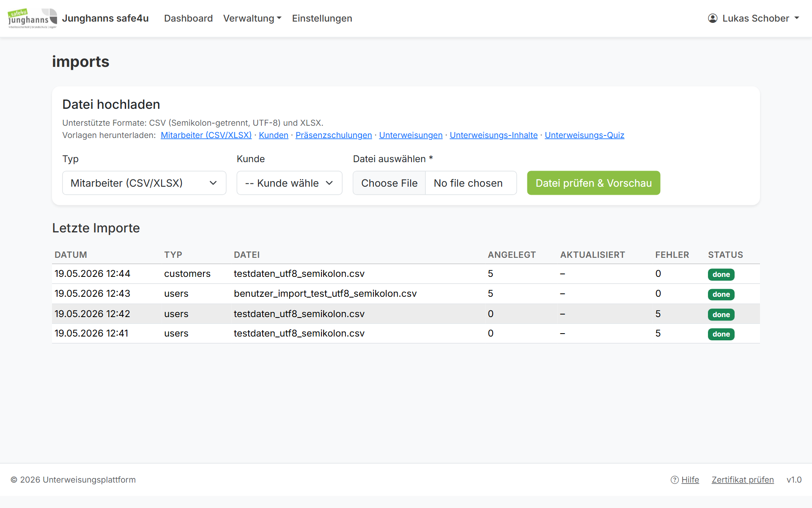Click the done badge in the 12:41 row

(721, 334)
